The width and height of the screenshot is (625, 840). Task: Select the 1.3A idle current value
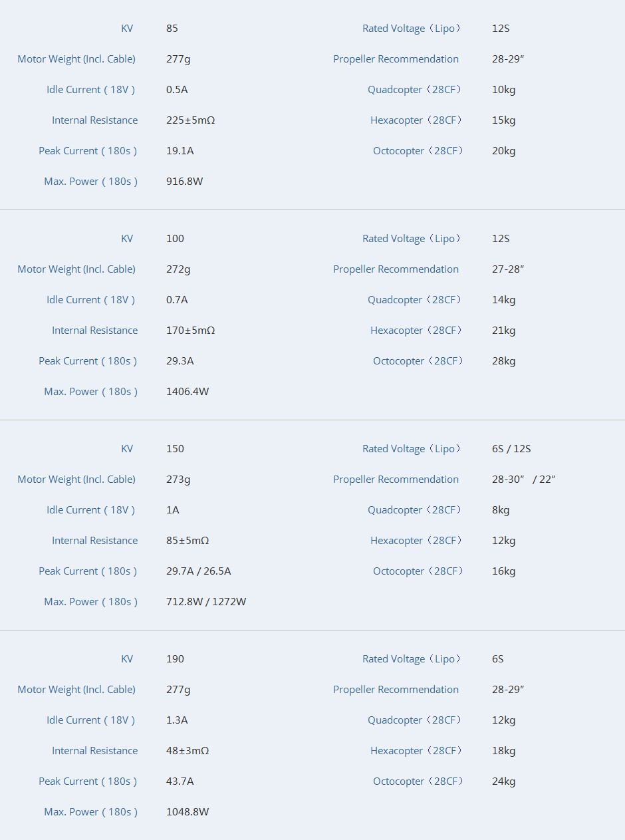point(177,720)
